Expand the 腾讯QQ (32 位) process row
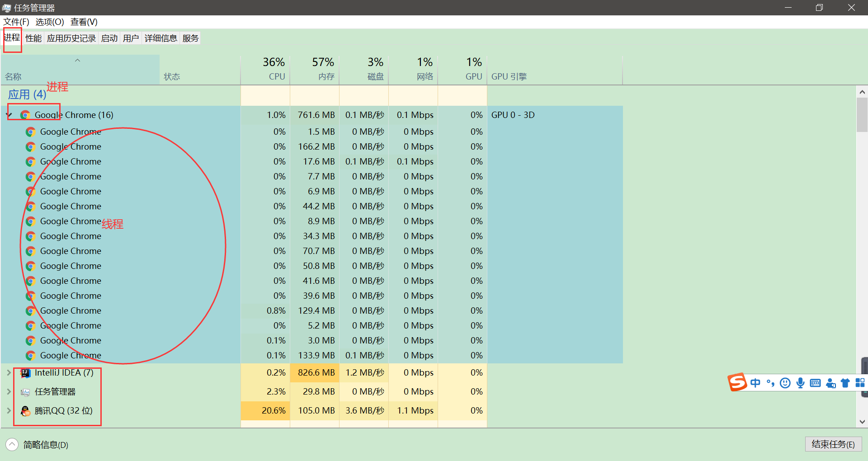 9,411
